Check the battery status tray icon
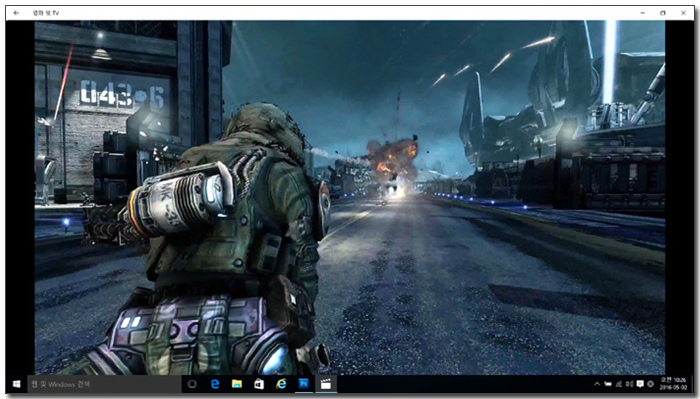The width and height of the screenshot is (700, 399). [x=608, y=384]
